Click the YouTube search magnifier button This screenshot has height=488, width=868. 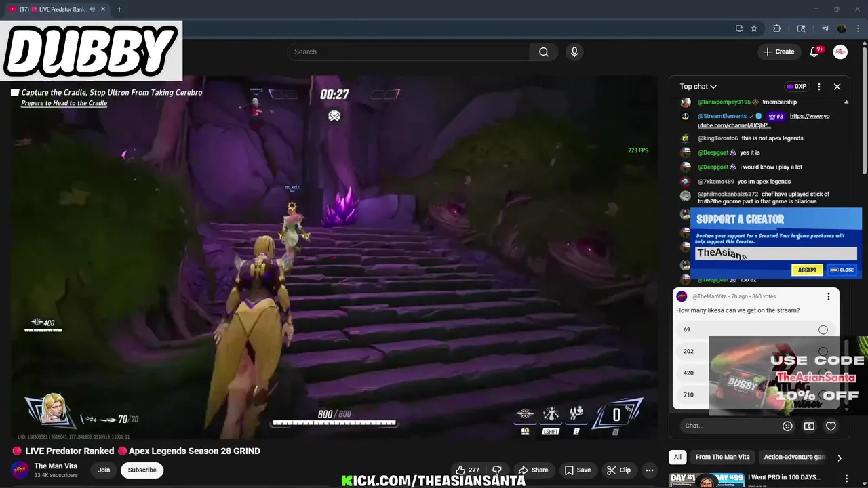tap(544, 52)
